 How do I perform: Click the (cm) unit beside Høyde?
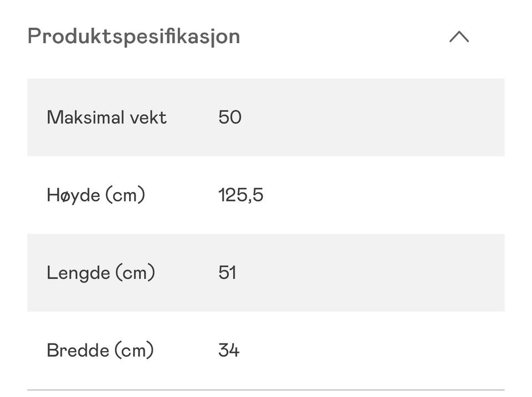pyautogui.click(x=126, y=195)
